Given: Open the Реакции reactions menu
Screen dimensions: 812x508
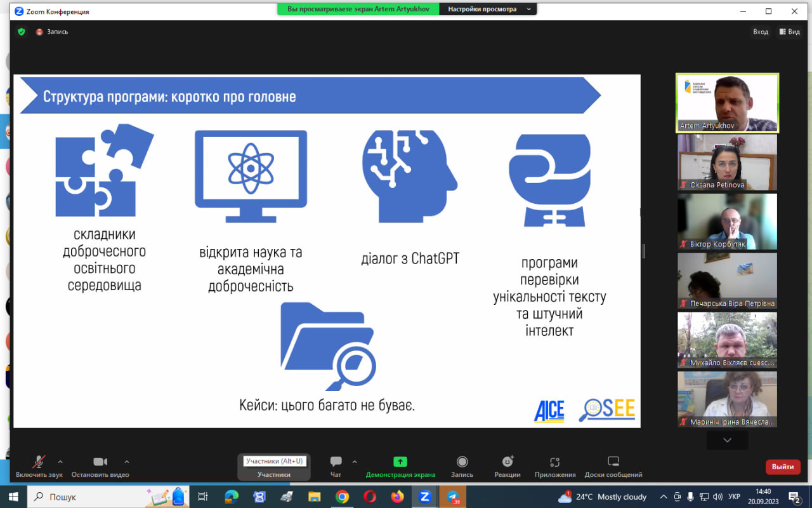Looking at the screenshot, I should [507, 466].
